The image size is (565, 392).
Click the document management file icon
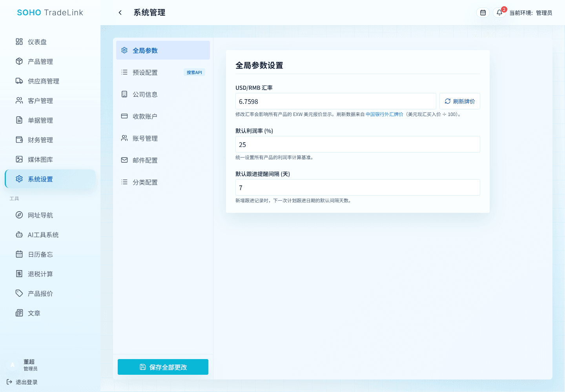click(x=19, y=120)
